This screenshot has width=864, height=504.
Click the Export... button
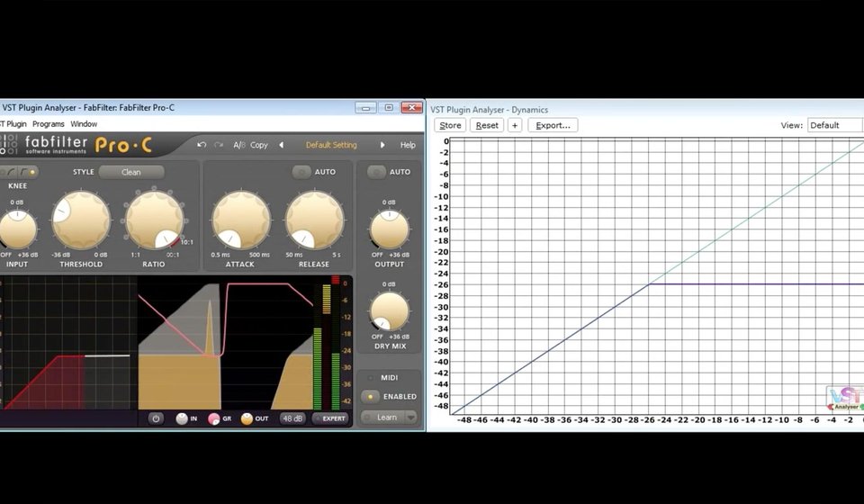(553, 125)
